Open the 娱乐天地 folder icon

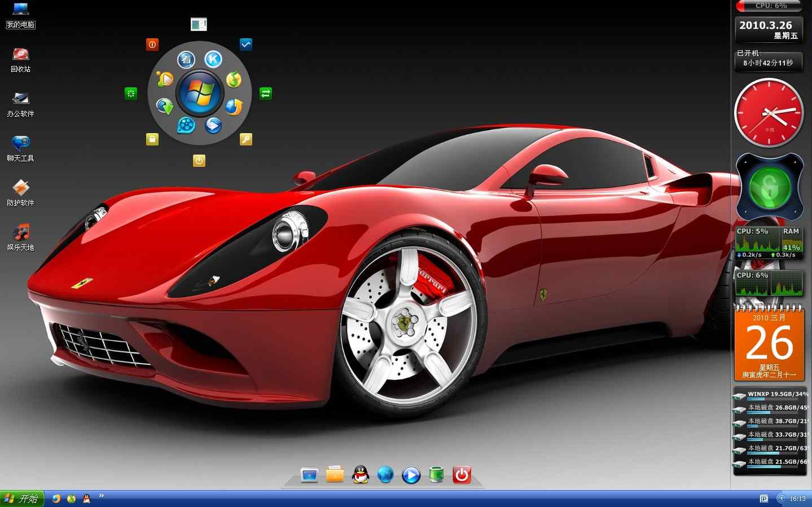coord(21,238)
